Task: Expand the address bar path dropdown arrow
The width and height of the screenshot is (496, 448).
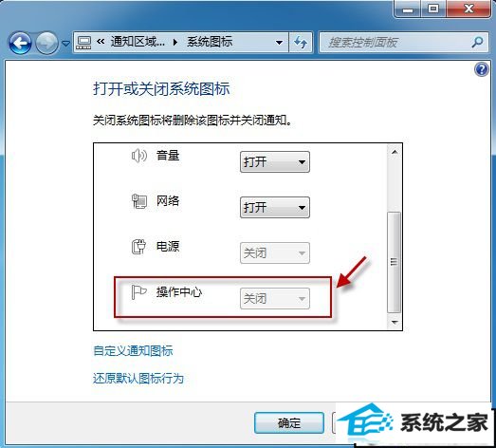Action: point(279,43)
